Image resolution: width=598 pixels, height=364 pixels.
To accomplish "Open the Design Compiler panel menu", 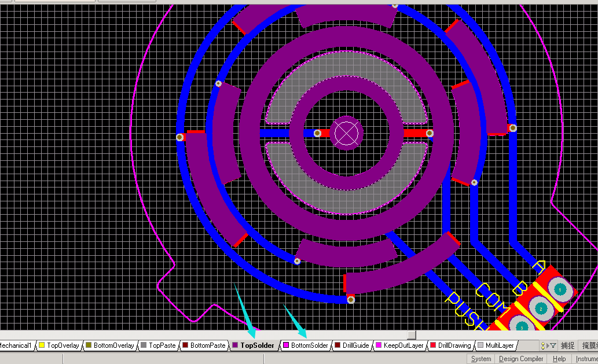I will pos(520,359).
